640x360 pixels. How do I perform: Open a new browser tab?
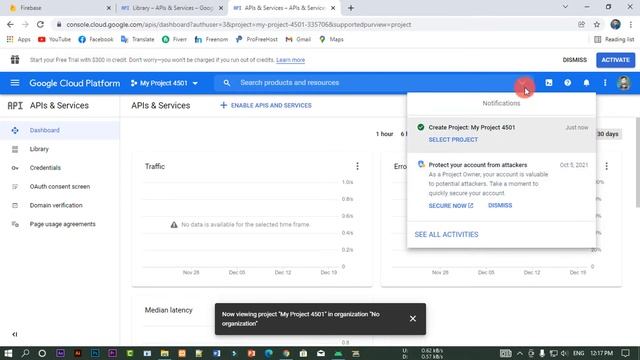tap(351, 8)
